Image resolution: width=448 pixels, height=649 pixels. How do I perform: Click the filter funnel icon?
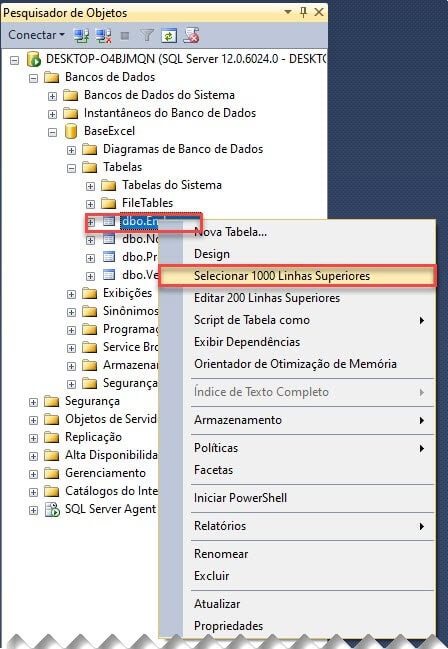tap(147, 36)
